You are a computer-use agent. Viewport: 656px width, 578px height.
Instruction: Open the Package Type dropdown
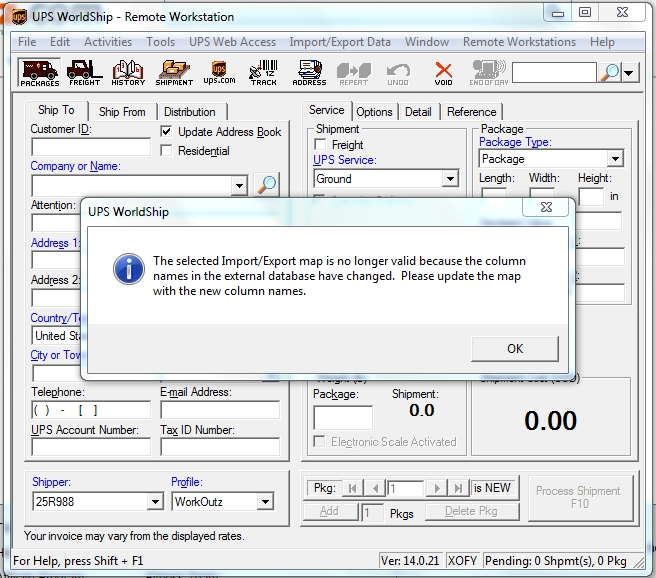(x=615, y=159)
